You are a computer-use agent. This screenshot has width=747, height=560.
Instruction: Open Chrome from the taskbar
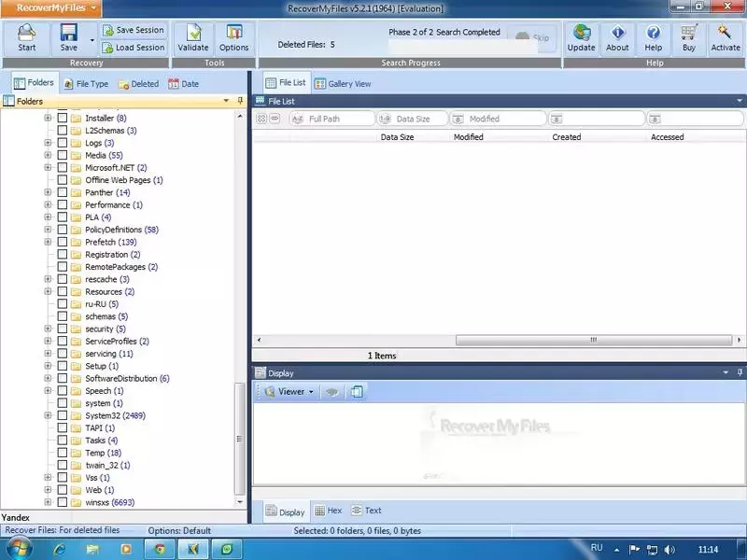tap(160, 550)
